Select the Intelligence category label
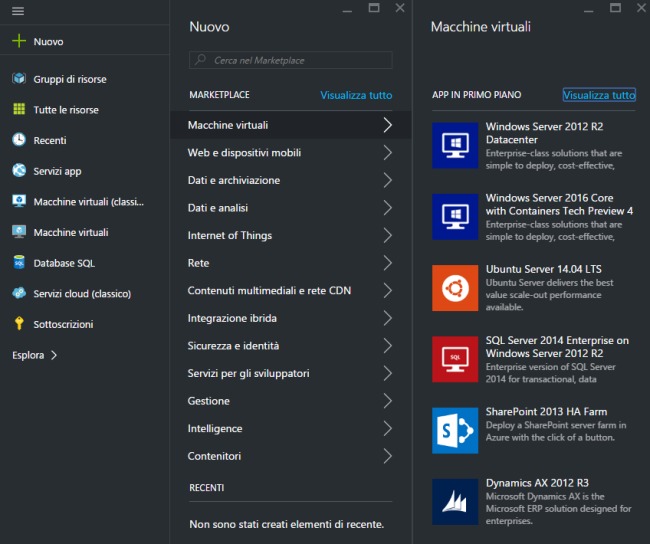This screenshot has width=650, height=544. coord(215,428)
